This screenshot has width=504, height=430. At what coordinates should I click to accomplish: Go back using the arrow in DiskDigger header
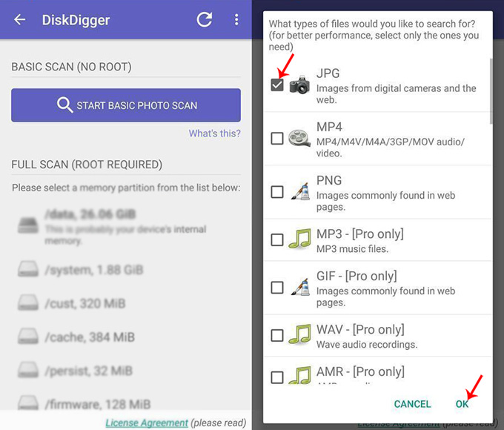tap(19, 19)
